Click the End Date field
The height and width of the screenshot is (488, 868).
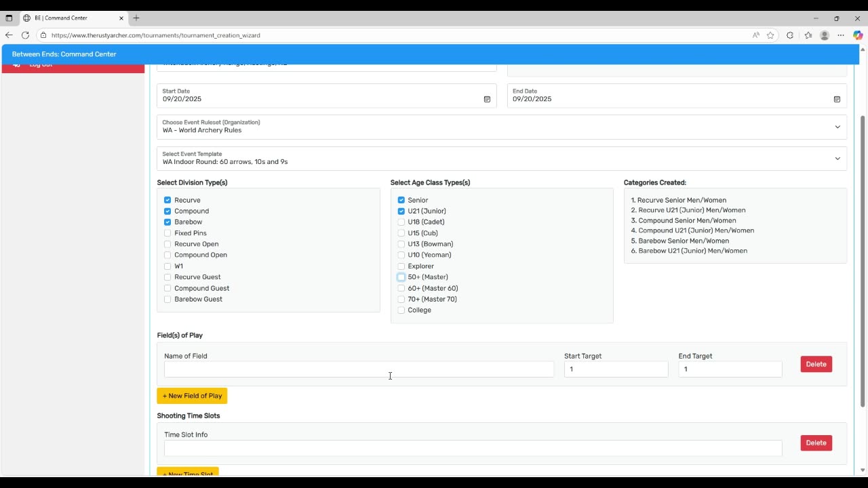click(x=677, y=96)
